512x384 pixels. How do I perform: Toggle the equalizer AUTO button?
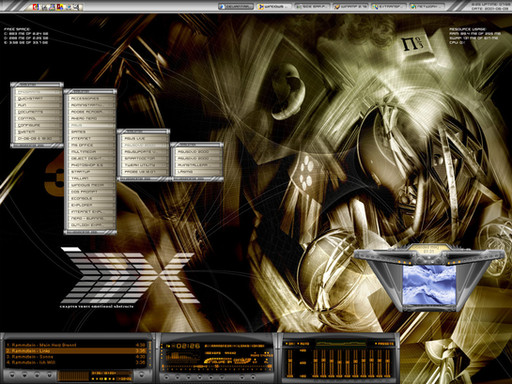coord(304,344)
